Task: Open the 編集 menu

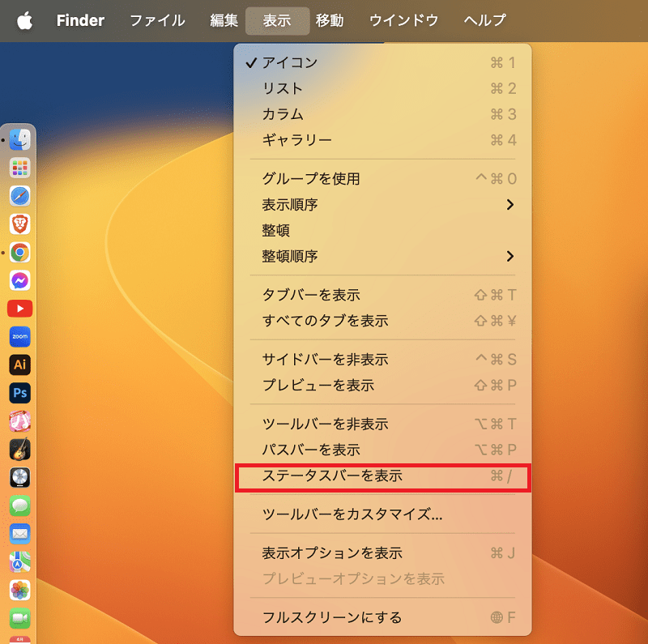Action: [x=224, y=20]
